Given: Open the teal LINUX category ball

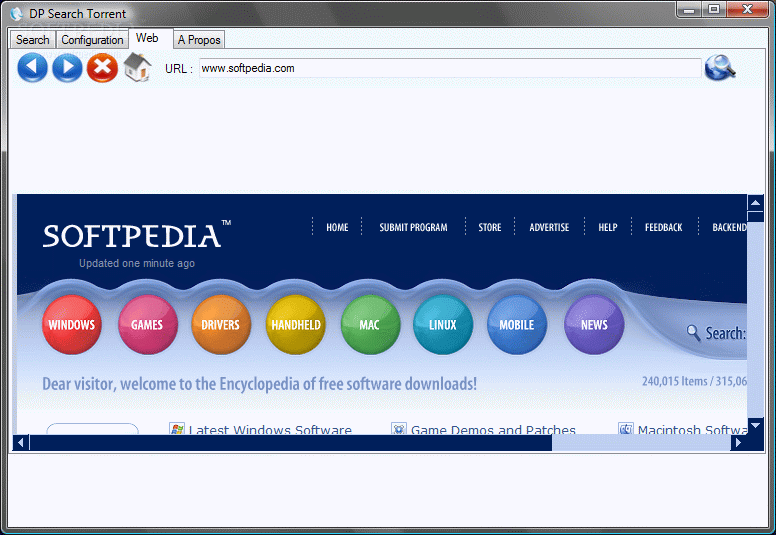Looking at the screenshot, I should pyautogui.click(x=442, y=325).
